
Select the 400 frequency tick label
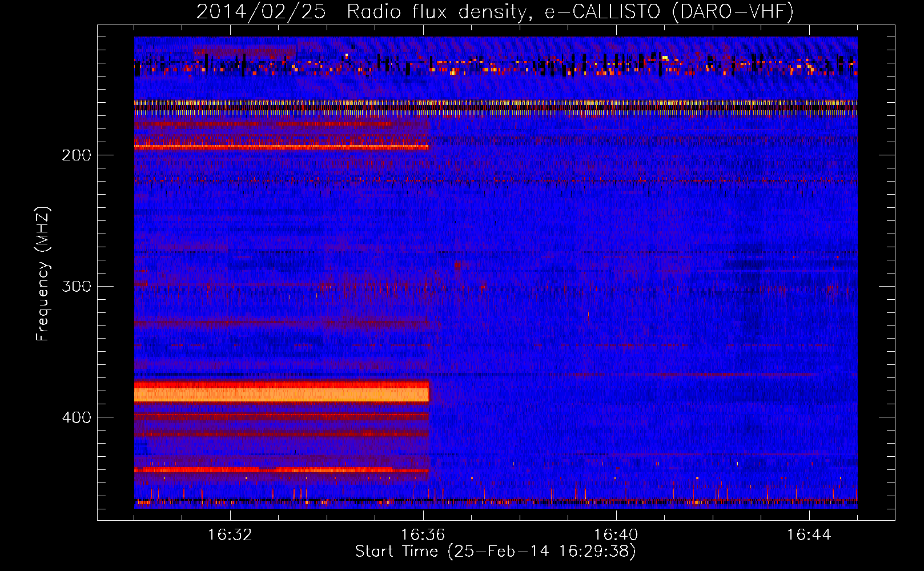77,417
